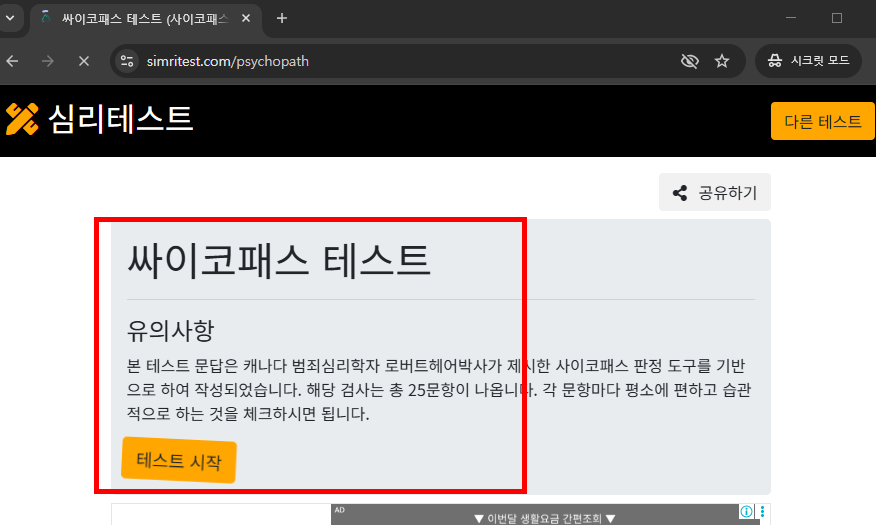Screen dimensions: 876x525
Task: Click the paragraph starting 본 테스트 문답은
Action: pos(439,390)
